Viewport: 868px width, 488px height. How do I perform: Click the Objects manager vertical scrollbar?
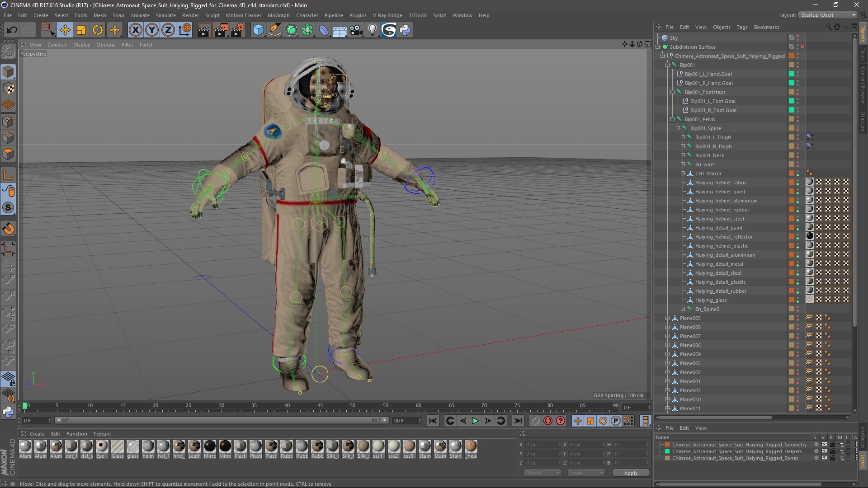pyautogui.click(x=854, y=181)
